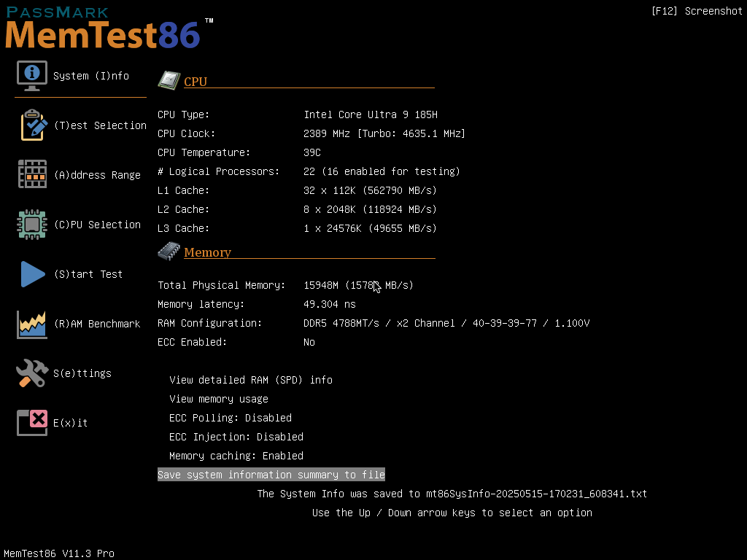Select the CPU Selection chip icon
The image size is (747, 560).
click(x=32, y=224)
